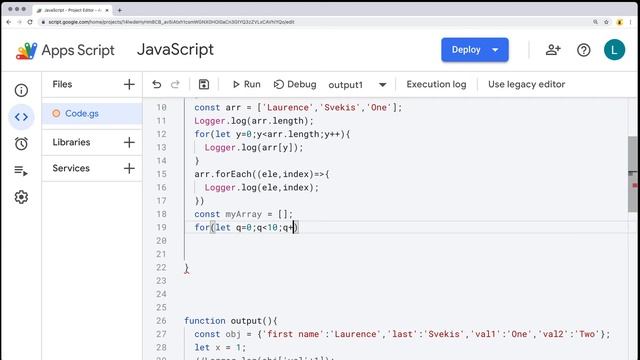This screenshot has width=640, height=360.
Task: Open the Help question mark icon
Action: pos(584,50)
